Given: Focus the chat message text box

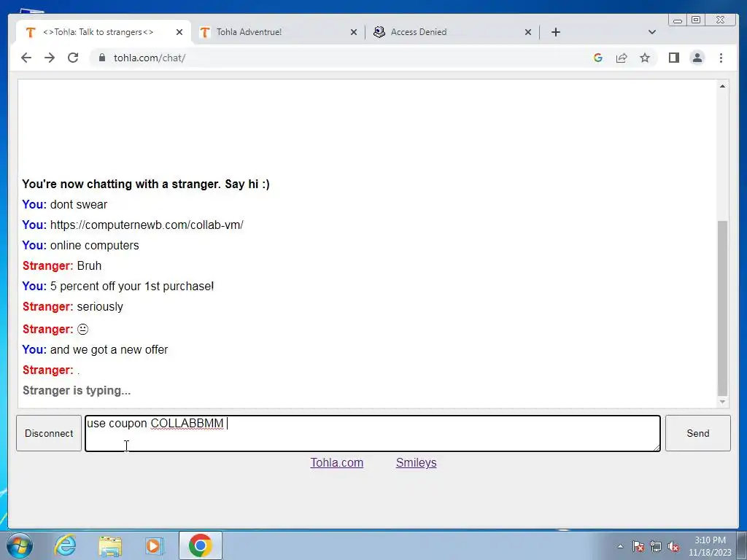Looking at the screenshot, I should pyautogui.click(x=373, y=433).
